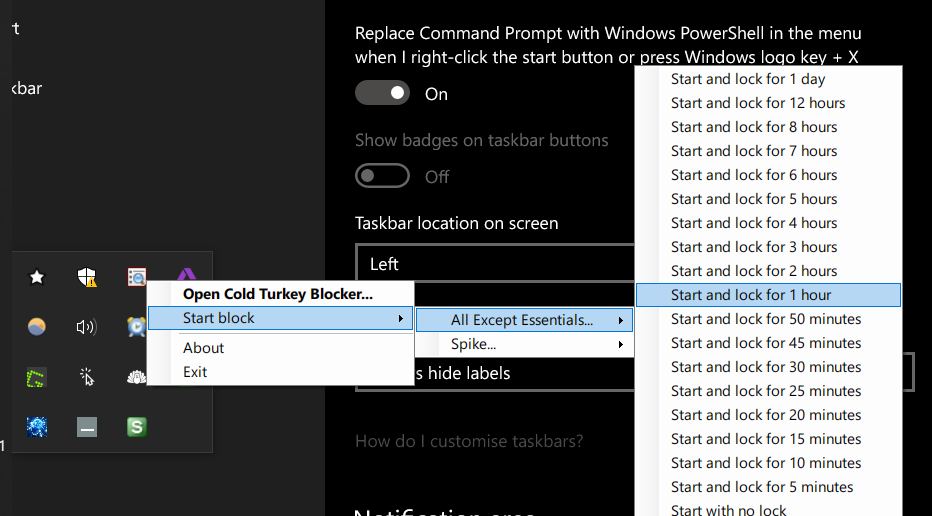Click the red-framed magnifier list tray icon
This screenshot has width=932, height=516.
coord(137,277)
